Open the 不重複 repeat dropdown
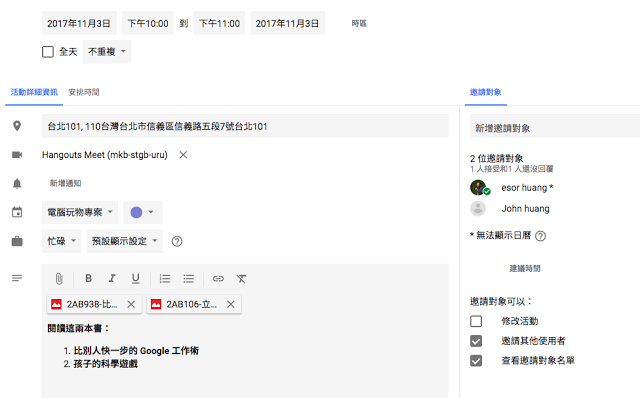Viewport: 640px width, 398px height. coord(107,52)
